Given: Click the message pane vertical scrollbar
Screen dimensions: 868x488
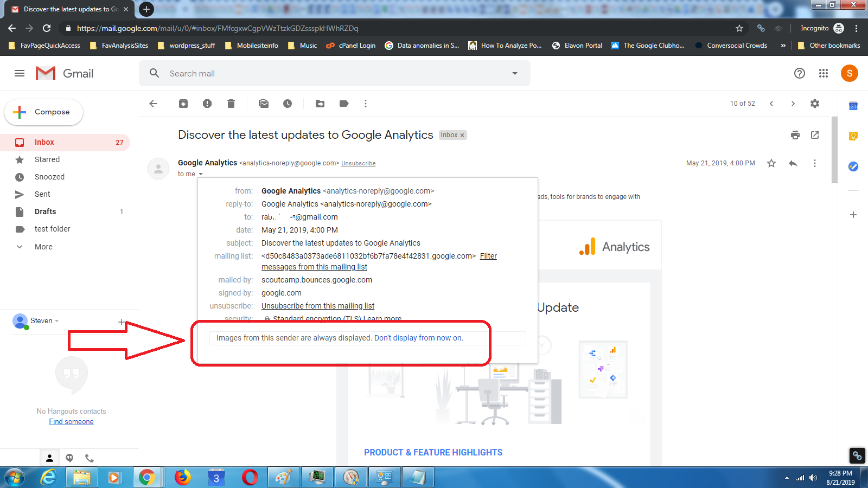Looking at the screenshot, I should point(834,149).
